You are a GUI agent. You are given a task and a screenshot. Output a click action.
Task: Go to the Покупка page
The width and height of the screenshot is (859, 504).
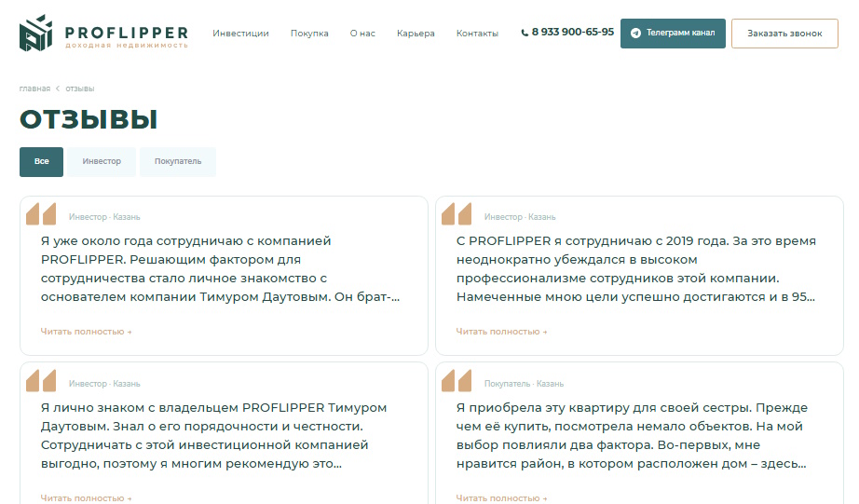[x=309, y=34]
